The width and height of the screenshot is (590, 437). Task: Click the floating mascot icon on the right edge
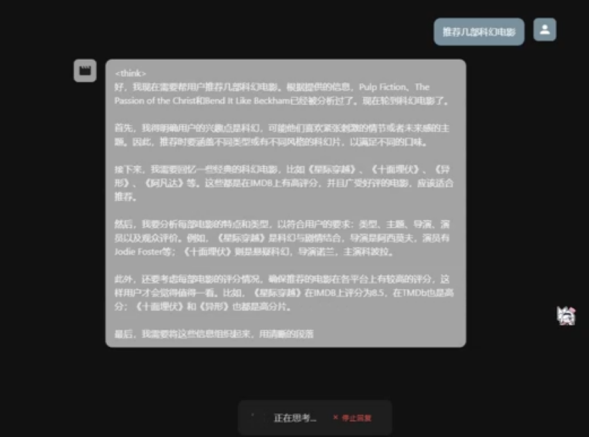click(566, 316)
